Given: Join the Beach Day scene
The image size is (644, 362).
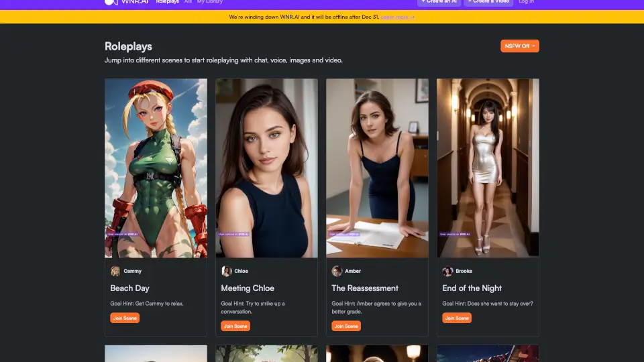Looking at the screenshot, I should (x=125, y=318).
